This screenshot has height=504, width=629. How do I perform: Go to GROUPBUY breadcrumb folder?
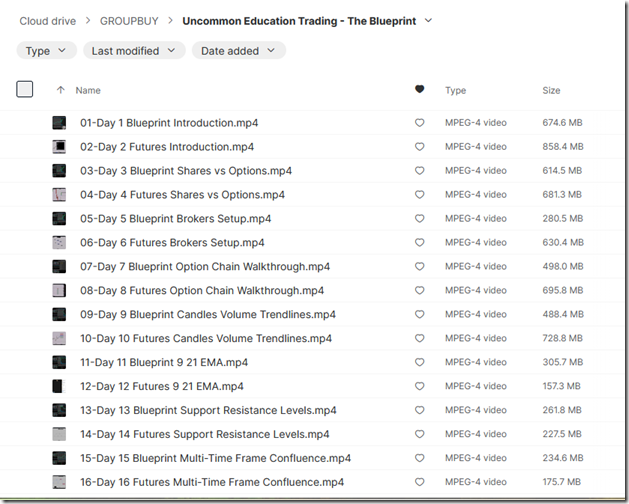pos(129,21)
